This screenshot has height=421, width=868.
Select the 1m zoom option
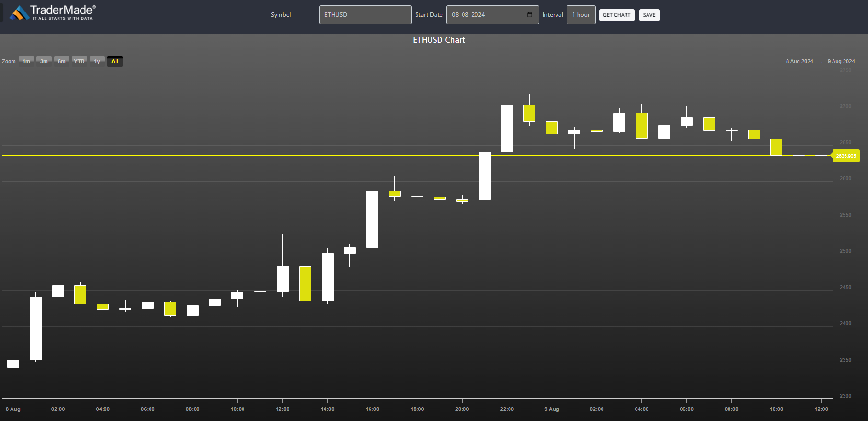point(26,61)
